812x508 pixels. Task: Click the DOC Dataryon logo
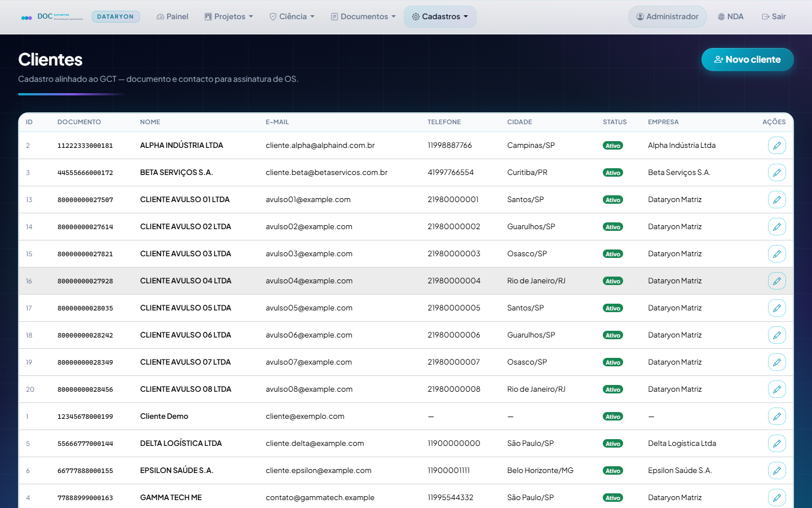click(x=52, y=17)
